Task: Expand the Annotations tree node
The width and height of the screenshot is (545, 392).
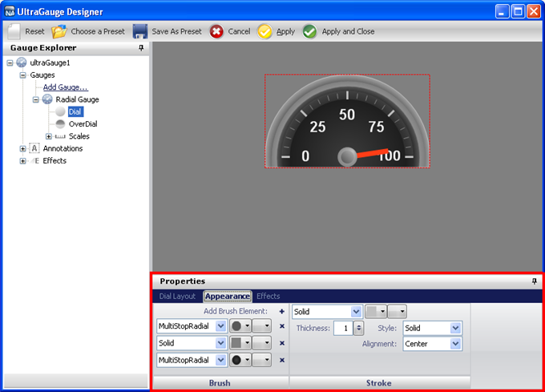Action: point(23,148)
